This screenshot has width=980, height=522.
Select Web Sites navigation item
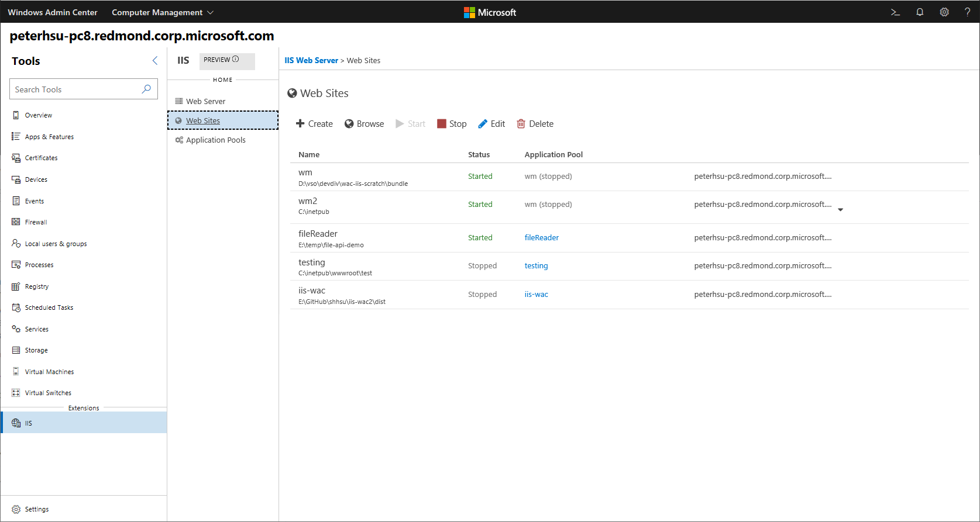click(222, 120)
